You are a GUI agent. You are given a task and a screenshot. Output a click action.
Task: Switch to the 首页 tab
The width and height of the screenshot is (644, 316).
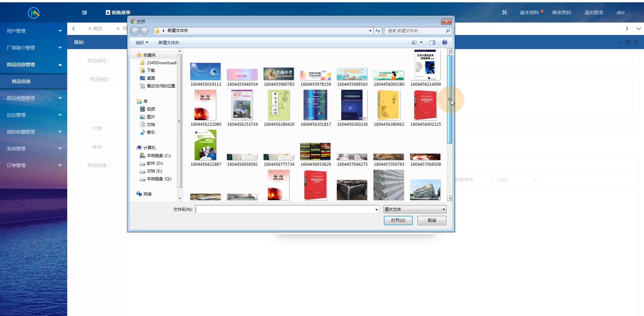[x=95, y=29]
